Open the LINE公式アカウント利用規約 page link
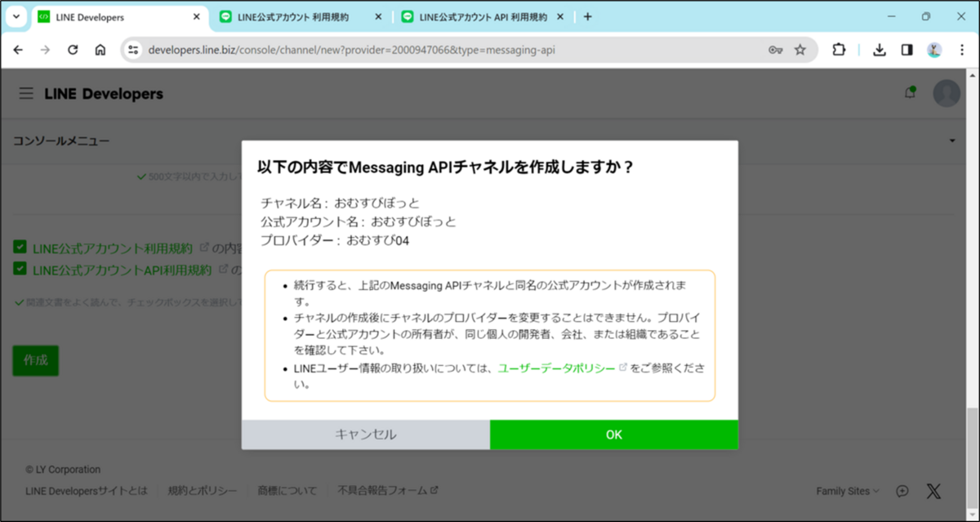Viewport: 980px width, 522px height. pyautogui.click(x=113, y=248)
